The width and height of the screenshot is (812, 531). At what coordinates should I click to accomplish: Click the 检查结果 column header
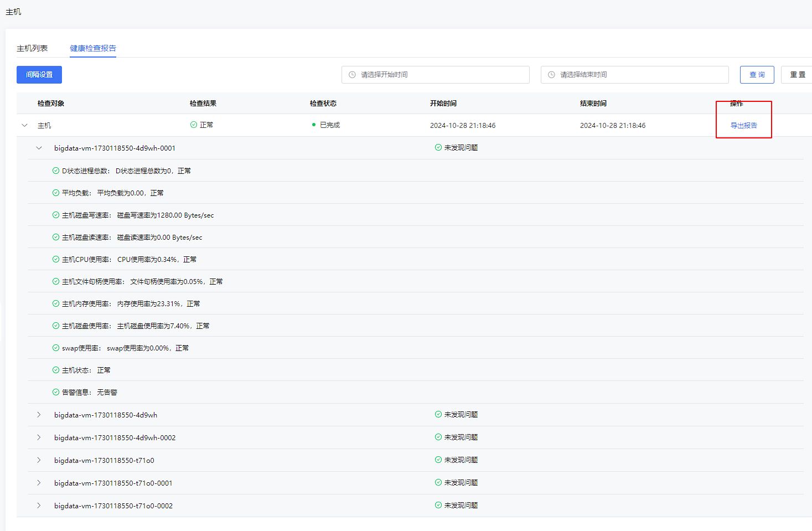[203, 104]
